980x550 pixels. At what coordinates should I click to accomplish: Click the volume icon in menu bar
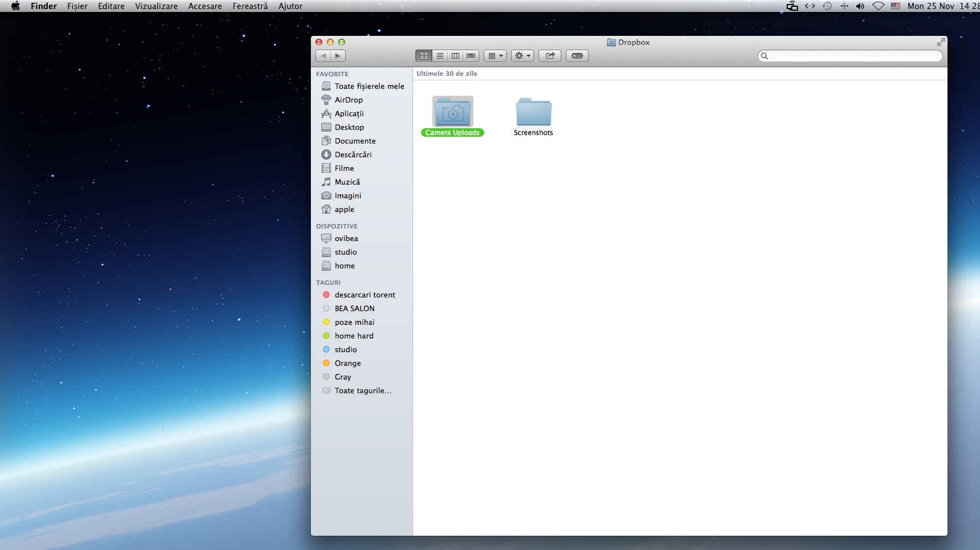point(860,6)
